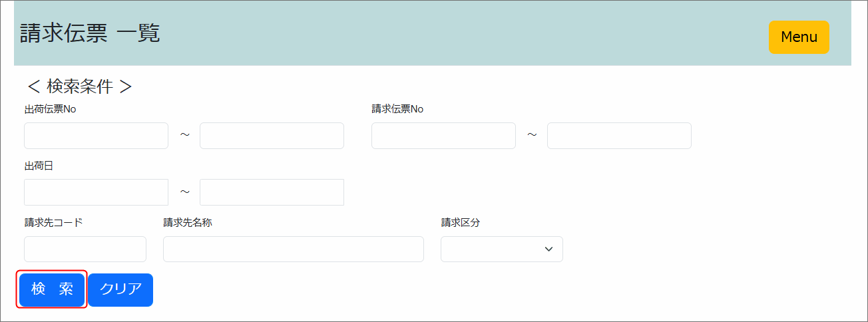Click the 請求先名称 text field
868x322 pixels.
(x=293, y=249)
